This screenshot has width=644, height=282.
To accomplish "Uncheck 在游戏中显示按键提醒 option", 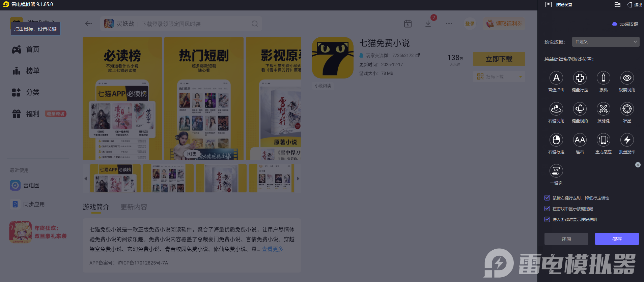I will pyautogui.click(x=547, y=209).
